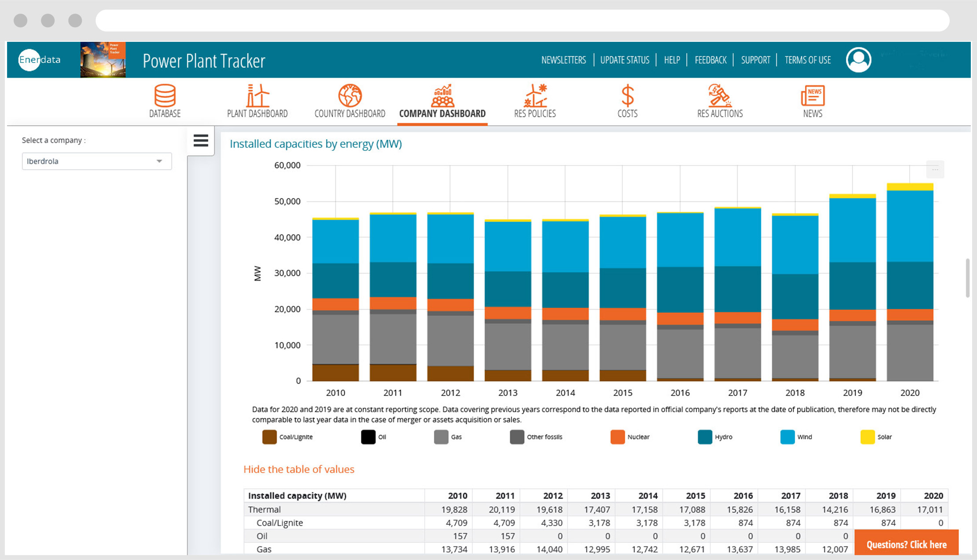Viewport: 977px width, 560px height.
Task: Click the NEWS tab label
Action: (812, 113)
